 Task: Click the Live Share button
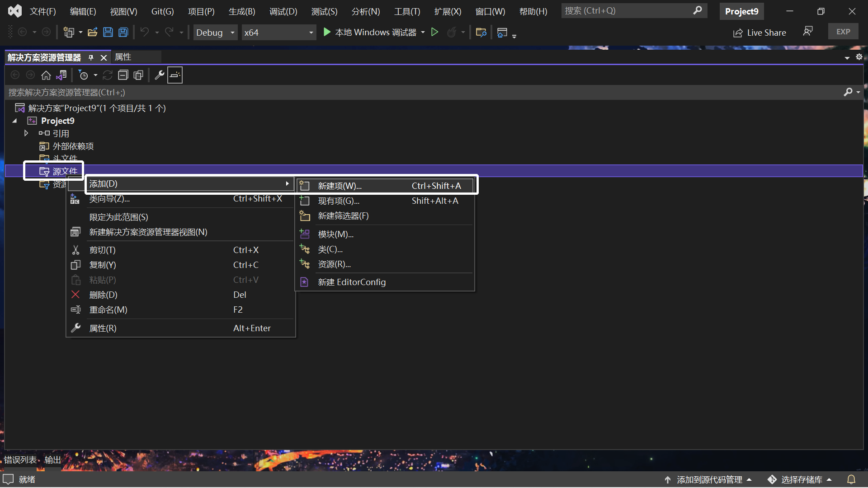click(x=759, y=32)
